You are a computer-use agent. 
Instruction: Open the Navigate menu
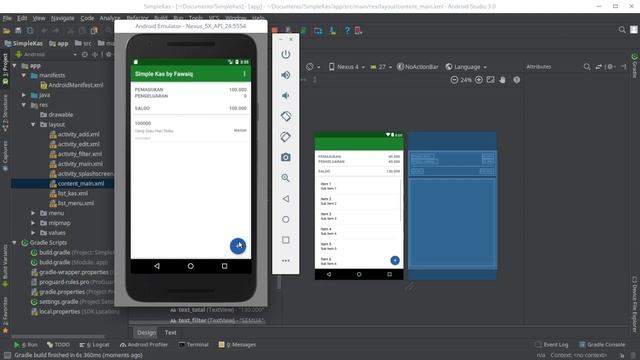point(62,18)
